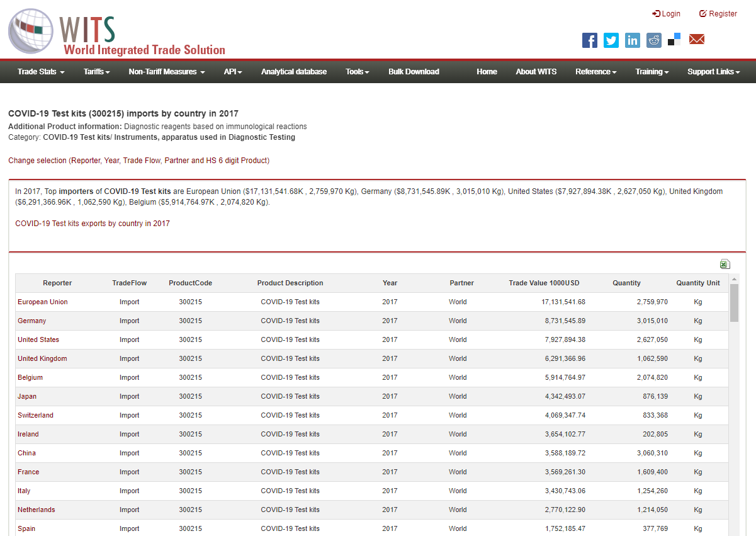
Task: Open the Bulk Download page
Action: (x=414, y=72)
